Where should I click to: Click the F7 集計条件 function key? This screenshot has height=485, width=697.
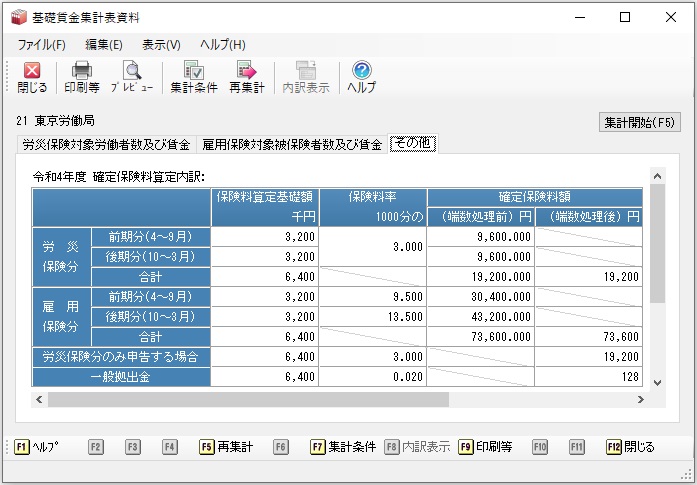(x=343, y=447)
